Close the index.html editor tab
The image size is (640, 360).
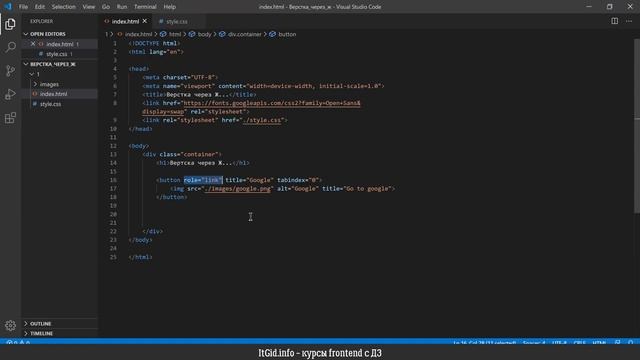[144, 21]
